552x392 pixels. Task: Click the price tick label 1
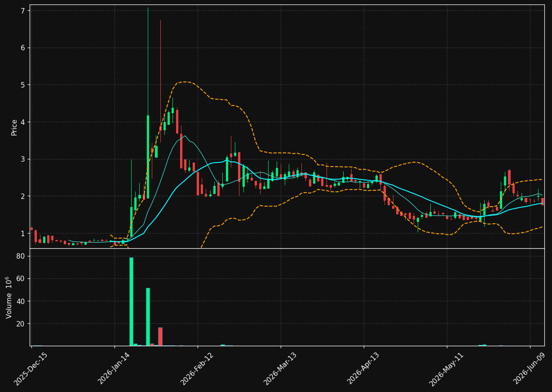[x=23, y=233]
